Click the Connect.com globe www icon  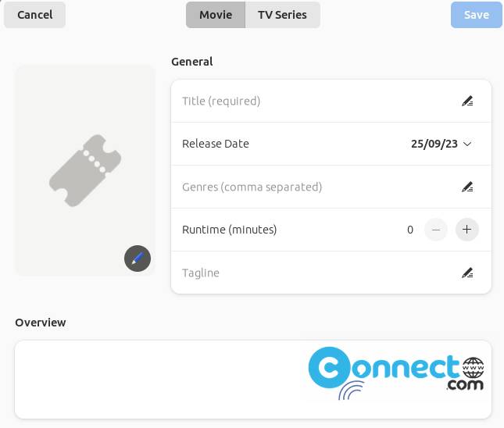tap(474, 368)
